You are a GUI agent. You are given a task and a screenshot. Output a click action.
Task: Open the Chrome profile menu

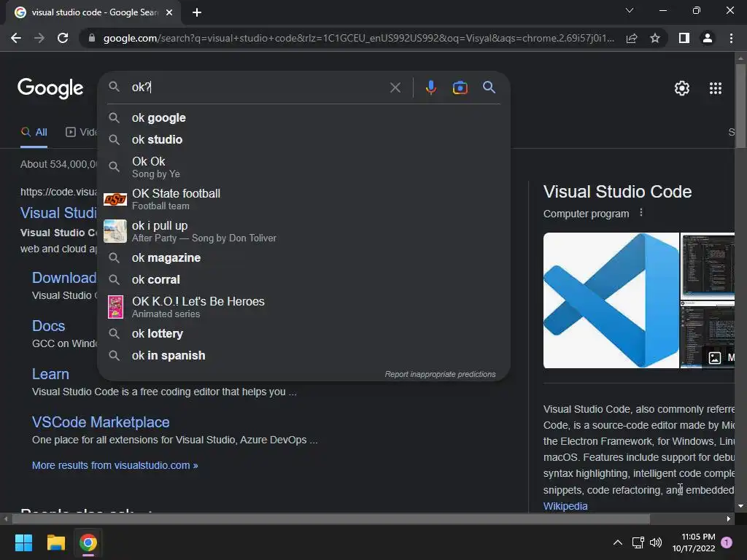708,38
